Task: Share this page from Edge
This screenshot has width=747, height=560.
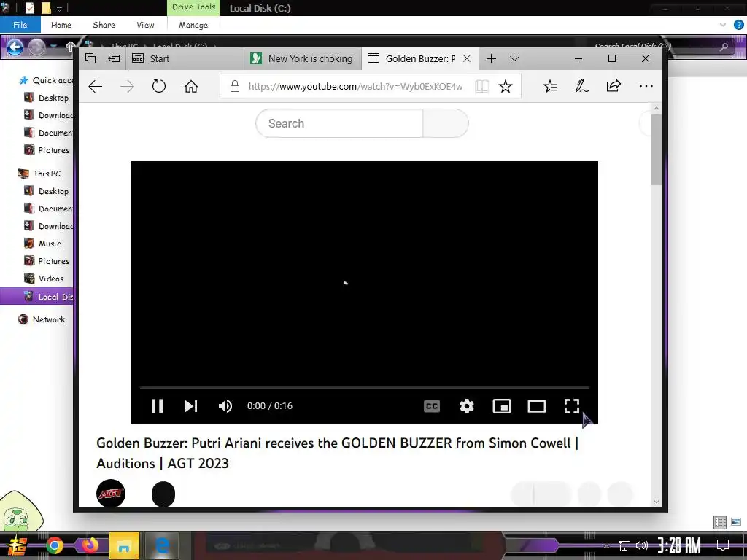Action: coord(614,86)
